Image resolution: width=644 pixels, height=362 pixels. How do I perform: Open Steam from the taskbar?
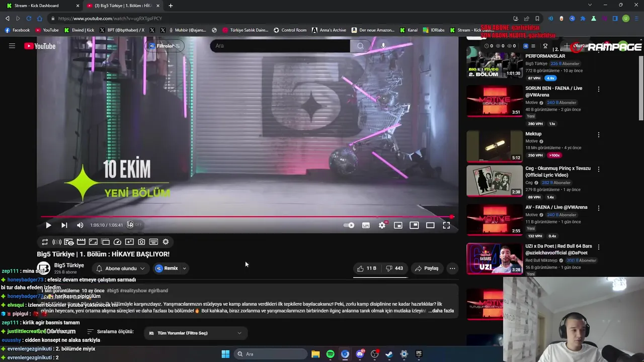[389, 354]
